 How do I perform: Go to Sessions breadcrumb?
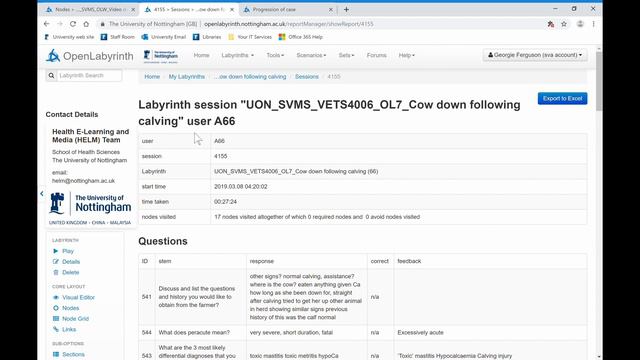click(x=307, y=77)
